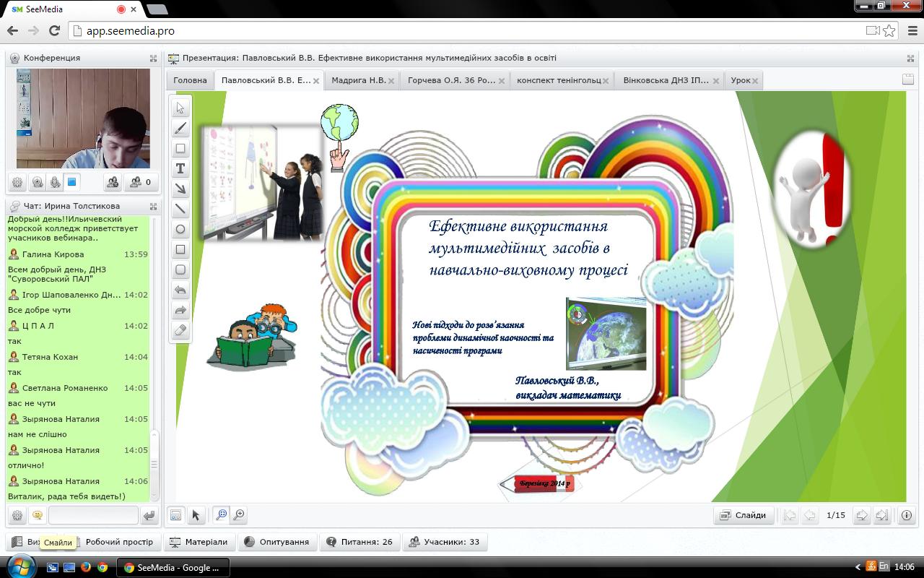Expand the Конференция panel to fullscreen
This screenshot has width=924, height=578.
153,58
